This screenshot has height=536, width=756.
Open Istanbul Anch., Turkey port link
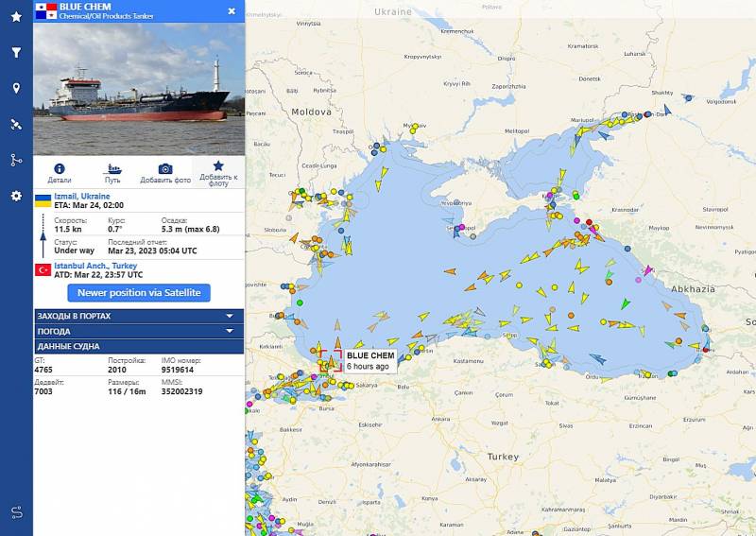95,266
